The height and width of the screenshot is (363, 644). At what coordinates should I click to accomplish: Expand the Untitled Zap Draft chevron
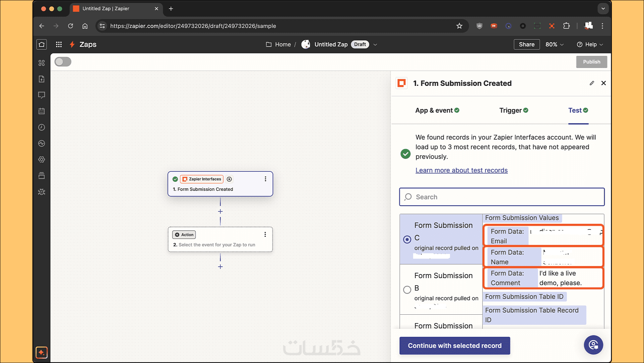375,45
